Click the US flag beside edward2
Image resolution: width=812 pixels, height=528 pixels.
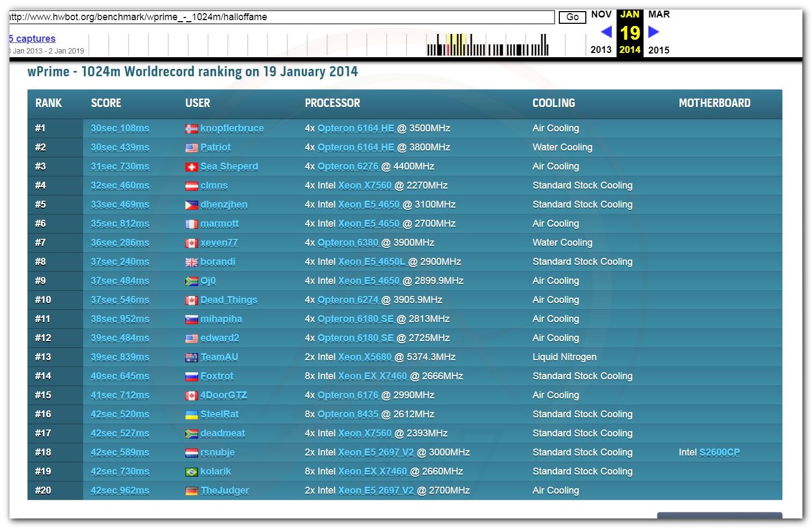click(x=191, y=338)
